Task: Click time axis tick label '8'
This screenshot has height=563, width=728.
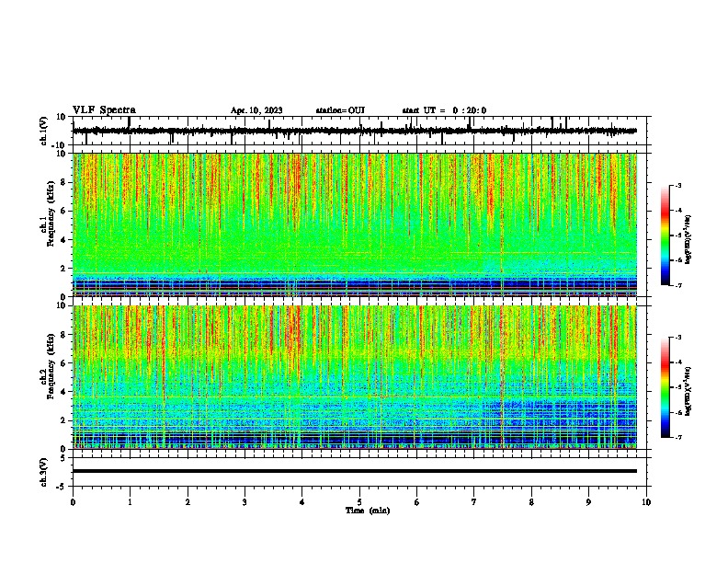Action: point(531,501)
